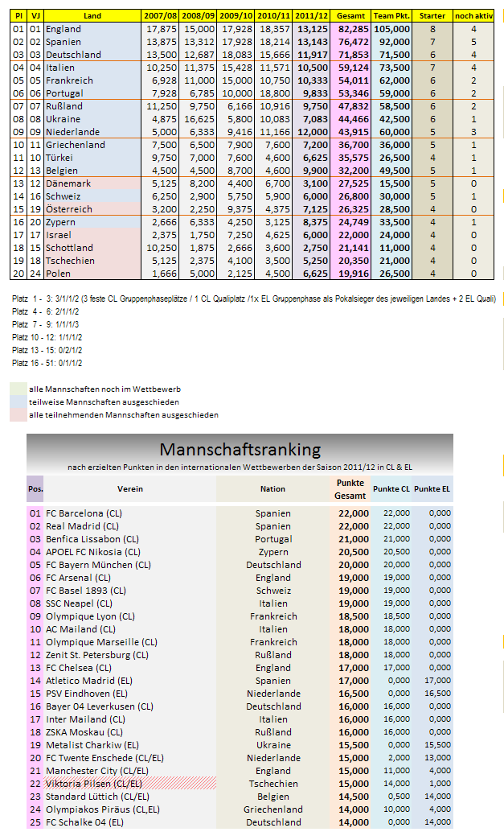Image resolution: width=504 pixels, height=836 pixels.
Task: Select hatched 'Viktoria Pilsen (CL/EL)' cell
Action: click(x=130, y=784)
